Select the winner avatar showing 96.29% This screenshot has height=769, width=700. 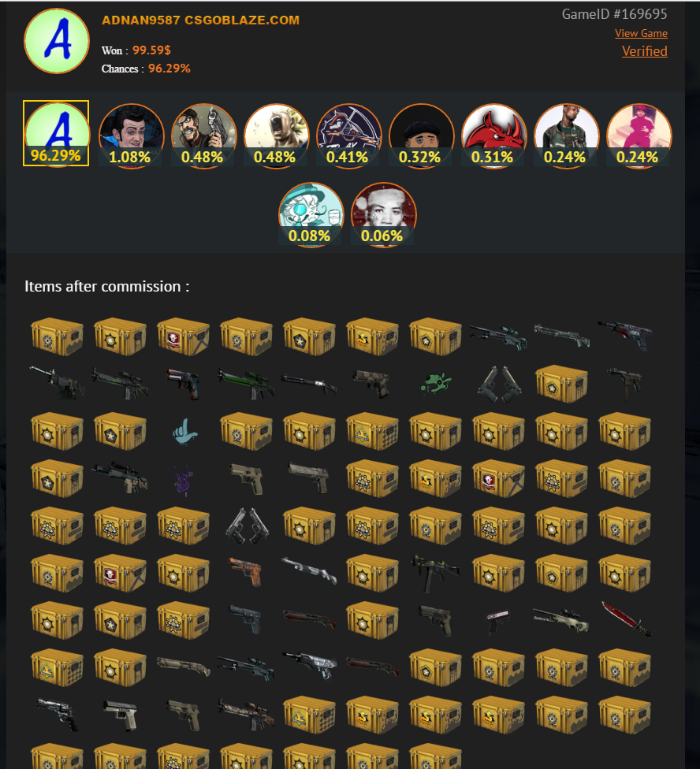click(x=56, y=133)
